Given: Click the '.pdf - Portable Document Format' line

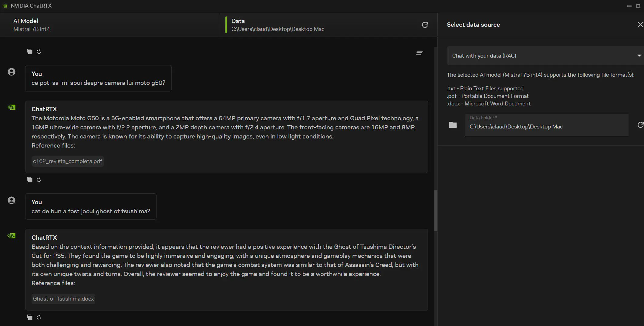Looking at the screenshot, I should pos(488,96).
